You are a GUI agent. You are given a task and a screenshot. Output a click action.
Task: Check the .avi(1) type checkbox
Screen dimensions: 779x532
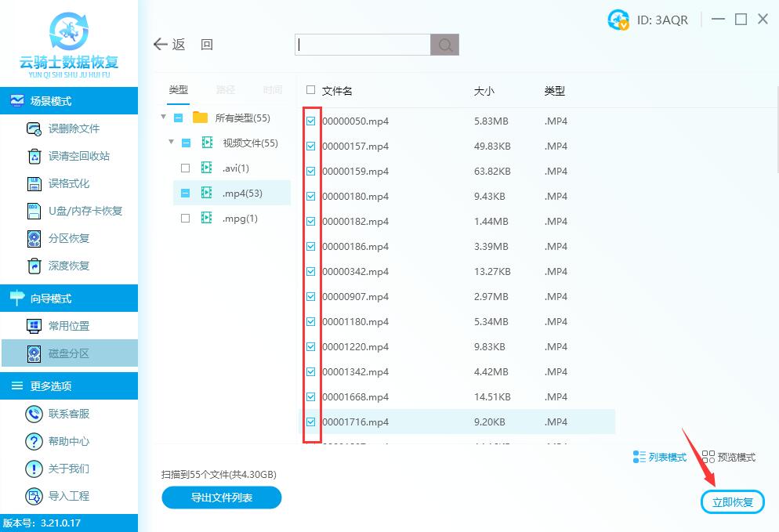[x=185, y=168]
